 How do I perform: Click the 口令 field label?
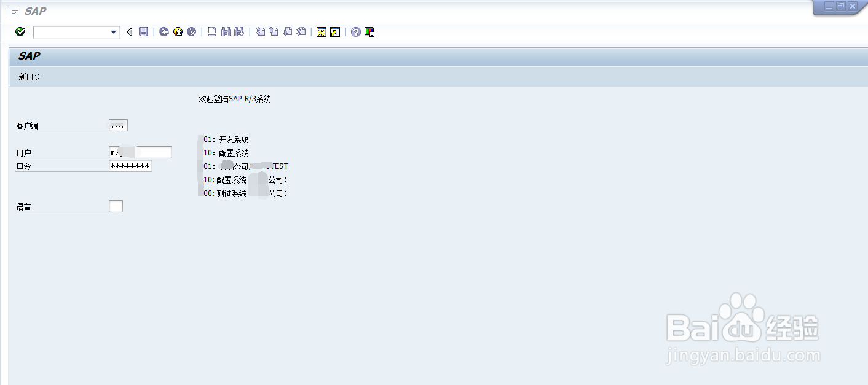[24, 166]
